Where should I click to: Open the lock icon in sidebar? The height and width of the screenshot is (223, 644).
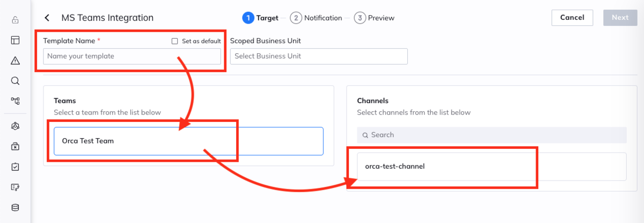tap(16, 20)
